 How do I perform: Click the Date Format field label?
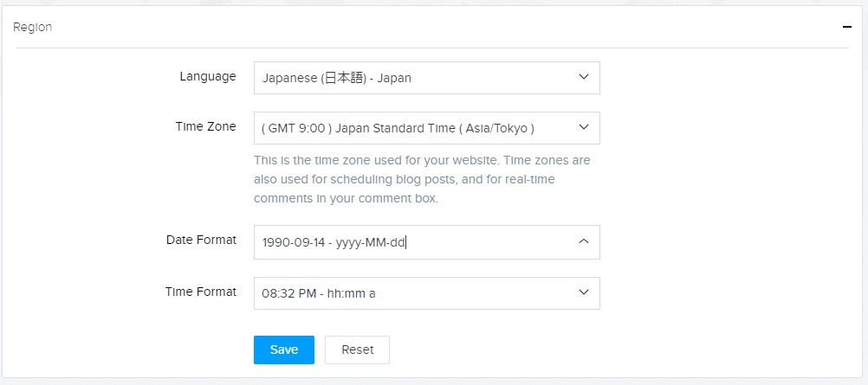tap(202, 240)
